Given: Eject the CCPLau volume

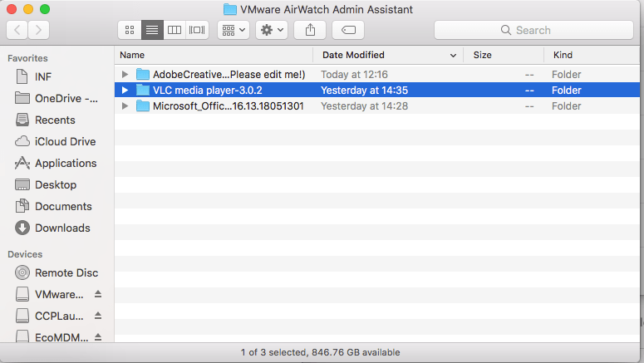Looking at the screenshot, I should 98,316.
